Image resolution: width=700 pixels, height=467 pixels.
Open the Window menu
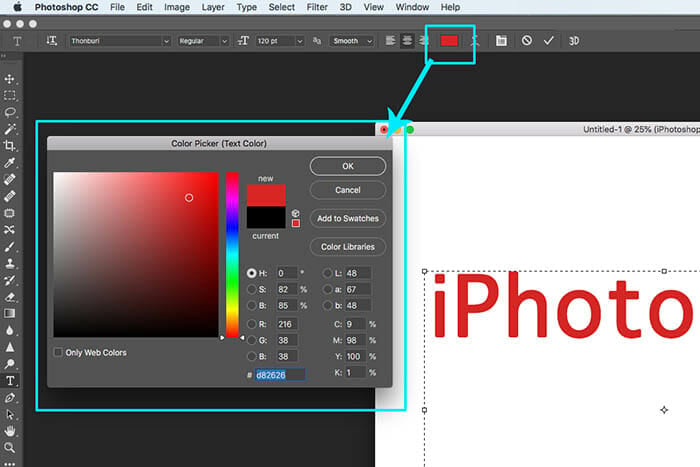[412, 7]
